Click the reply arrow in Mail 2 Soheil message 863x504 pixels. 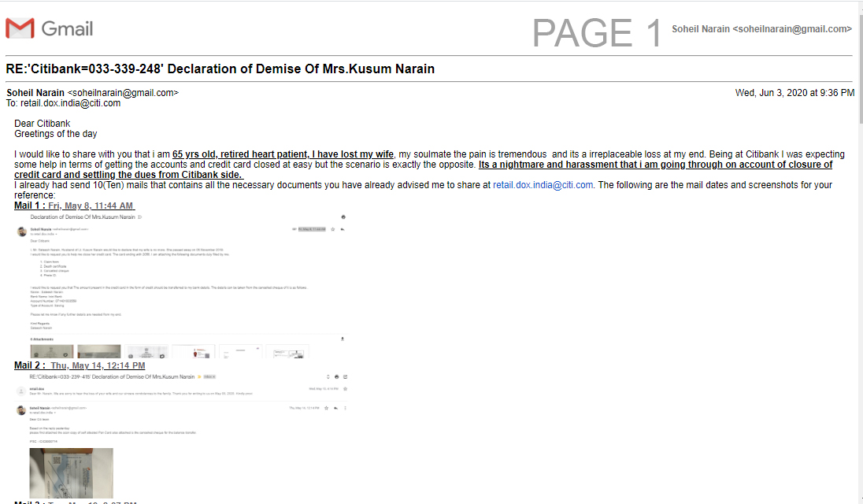[335, 408]
